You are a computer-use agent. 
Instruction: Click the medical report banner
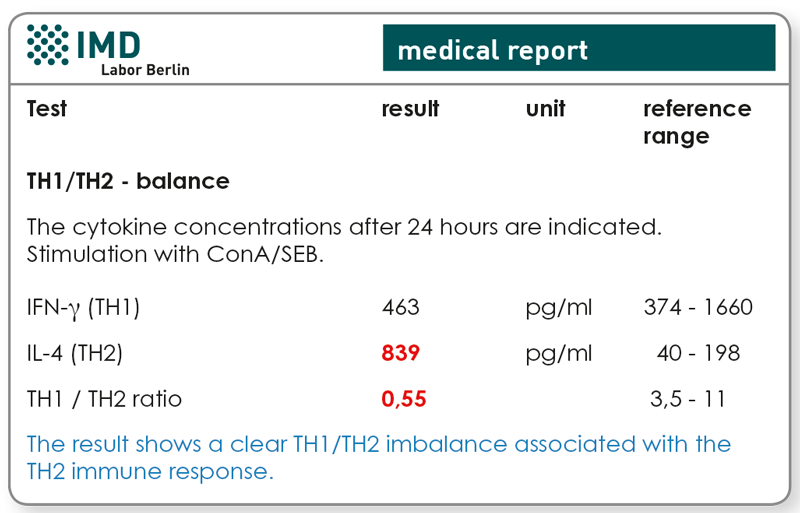pyautogui.click(x=579, y=47)
